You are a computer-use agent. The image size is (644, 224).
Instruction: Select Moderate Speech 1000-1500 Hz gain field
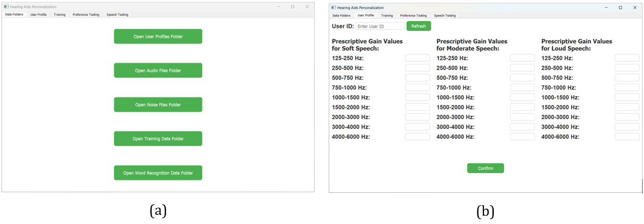[x=522, y=98]
